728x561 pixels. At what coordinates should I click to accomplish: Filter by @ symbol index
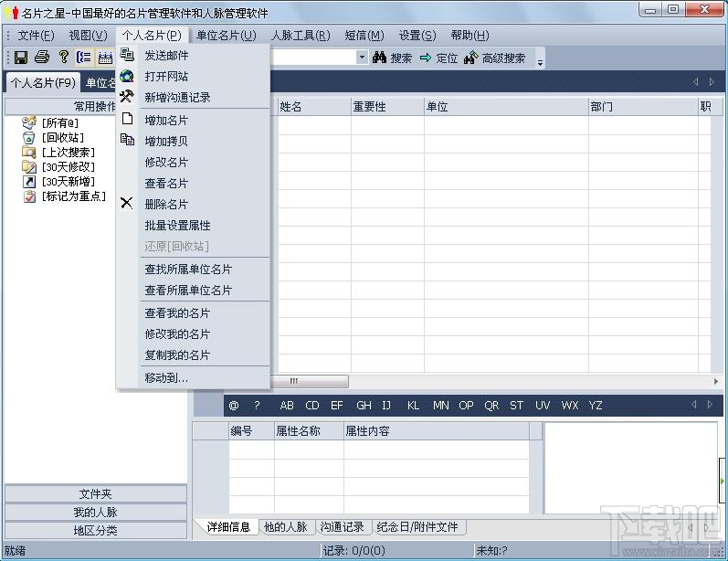[234, 406]
